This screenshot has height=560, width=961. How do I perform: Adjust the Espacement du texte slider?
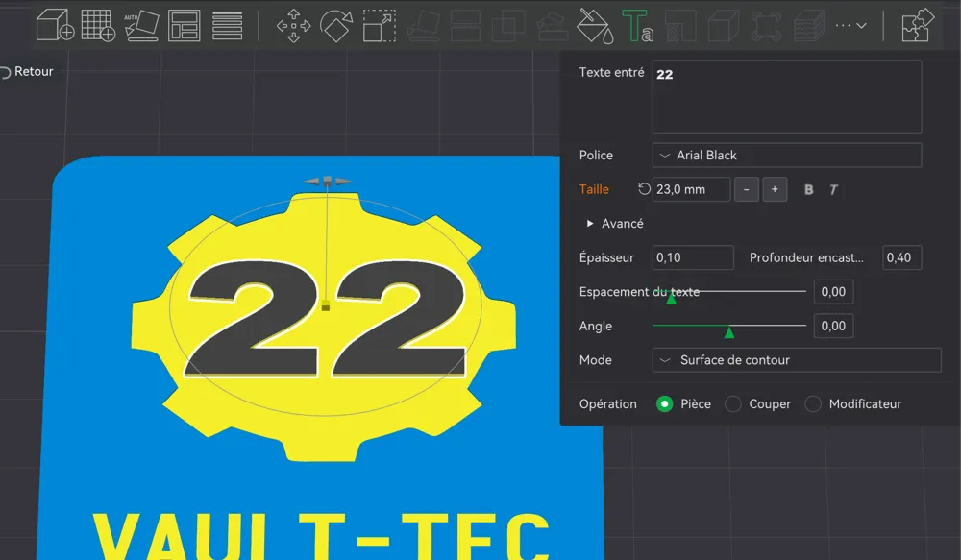click(x=671, y=298)
